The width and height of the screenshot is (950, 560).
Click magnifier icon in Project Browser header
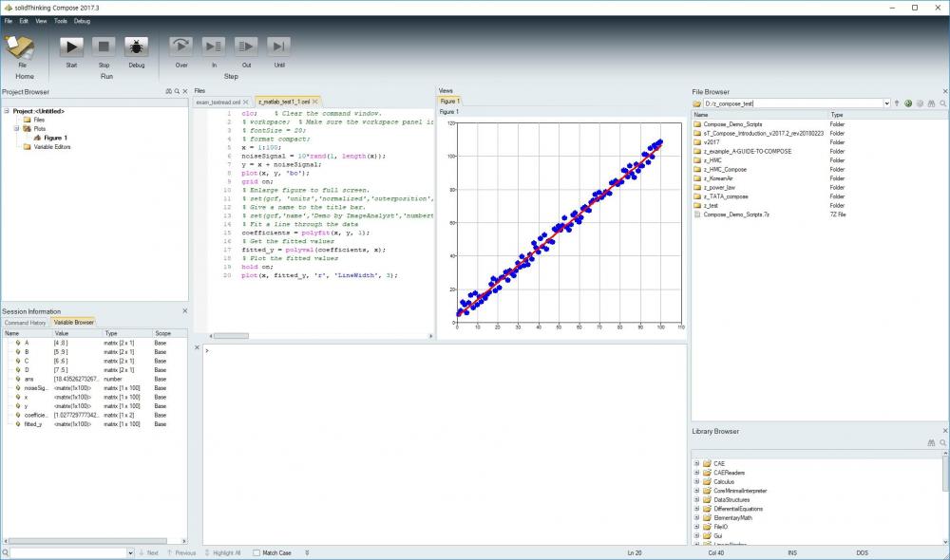(x=177, y=91)
